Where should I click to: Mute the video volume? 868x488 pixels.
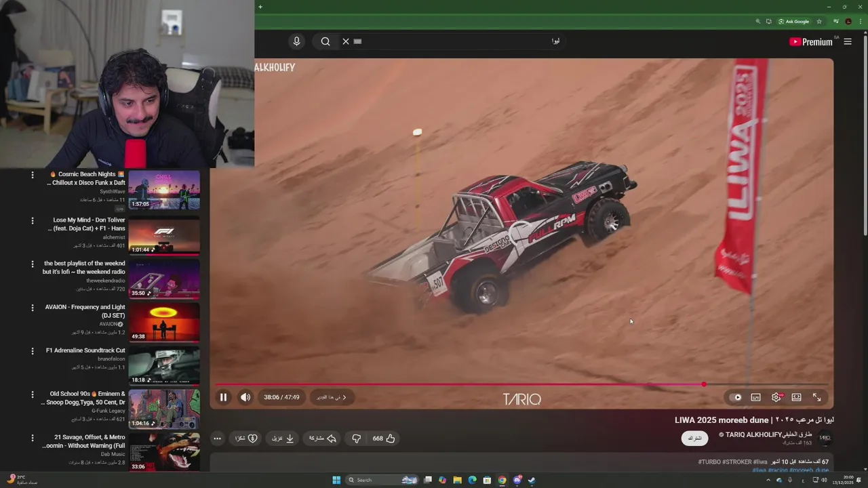[245, 397]
